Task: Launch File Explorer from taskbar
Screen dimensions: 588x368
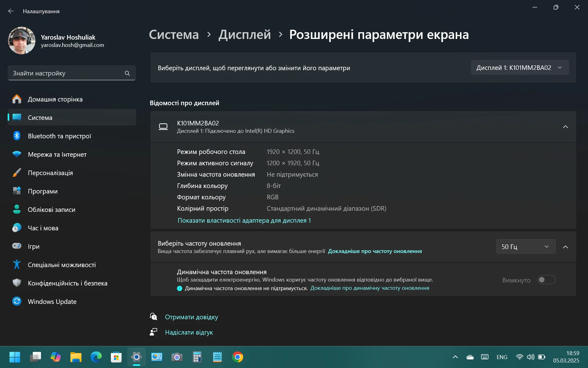Action: coord(76,357)
